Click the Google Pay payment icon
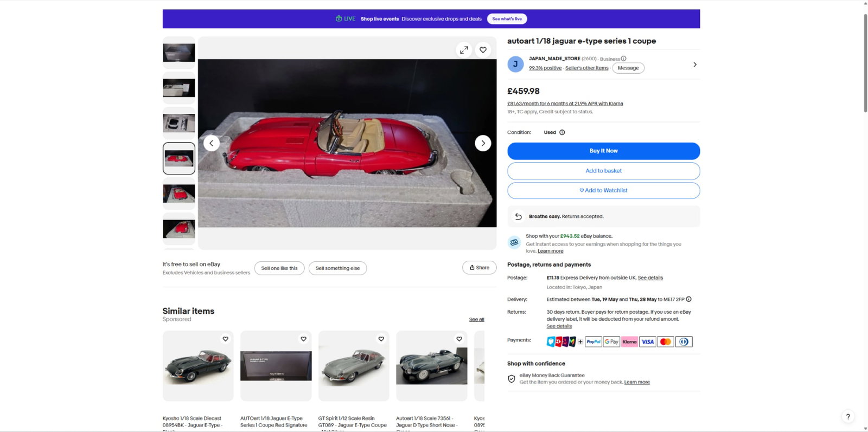This screenshot has height=432, width=868. [x=611, y=341]
